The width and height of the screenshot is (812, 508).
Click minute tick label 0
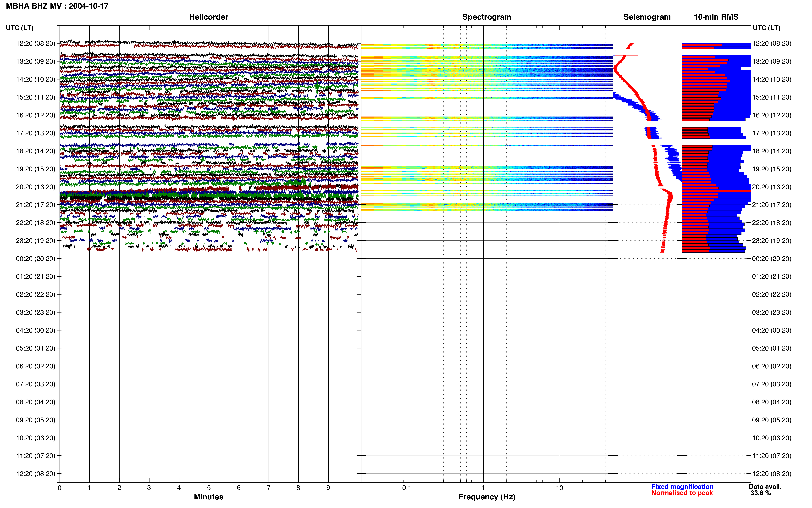coord(59,488)
